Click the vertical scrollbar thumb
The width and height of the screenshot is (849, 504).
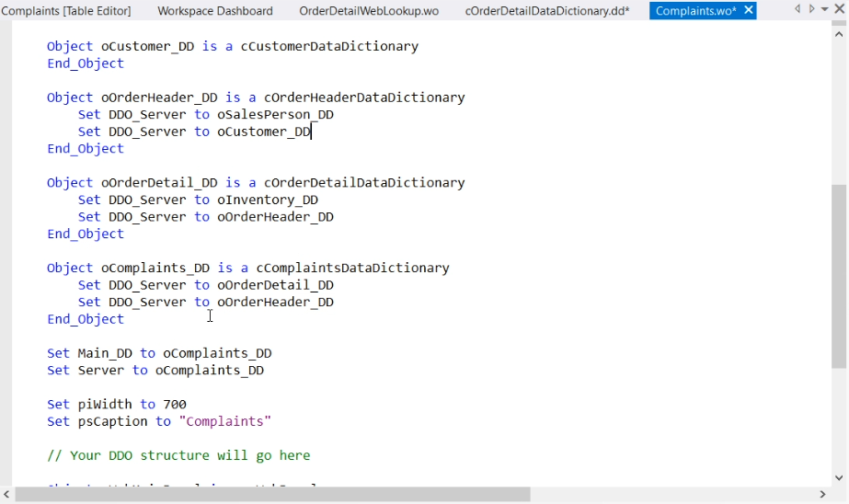(839, 276)
